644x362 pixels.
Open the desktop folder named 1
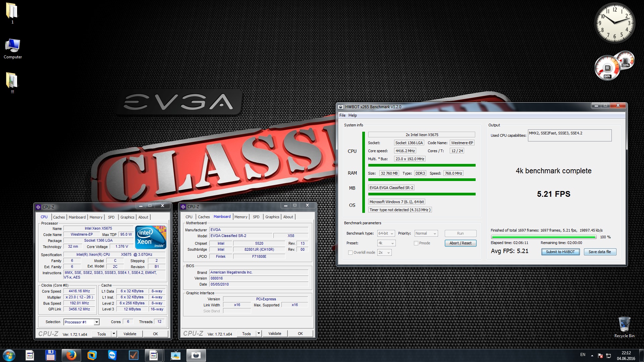[x=12, y=13]
